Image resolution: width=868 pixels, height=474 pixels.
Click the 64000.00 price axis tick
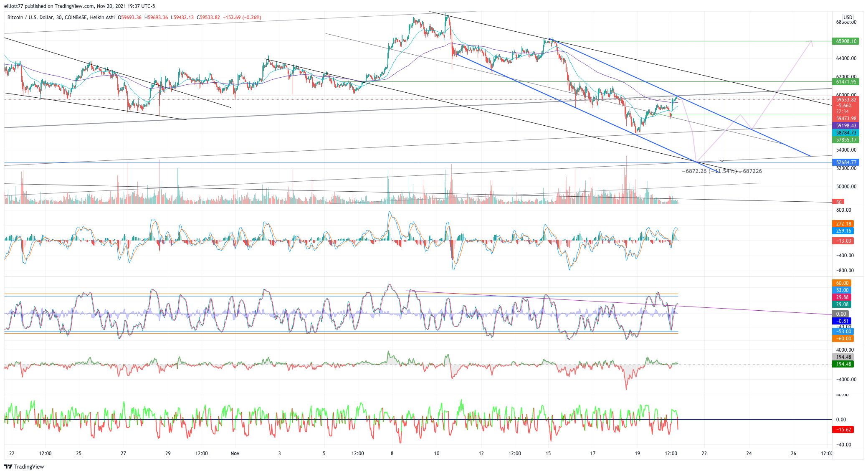click(846, 58)
